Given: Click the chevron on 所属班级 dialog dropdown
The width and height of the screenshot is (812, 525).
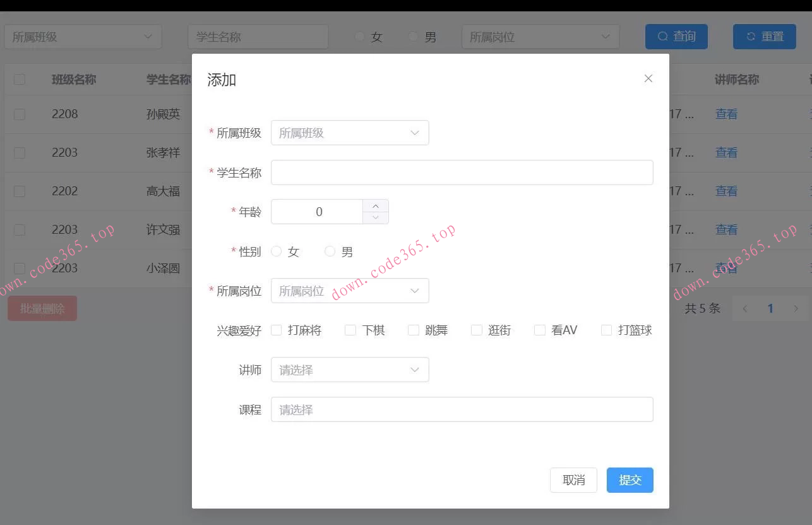Looking at the screenshot, I should [x=415, y=133].
